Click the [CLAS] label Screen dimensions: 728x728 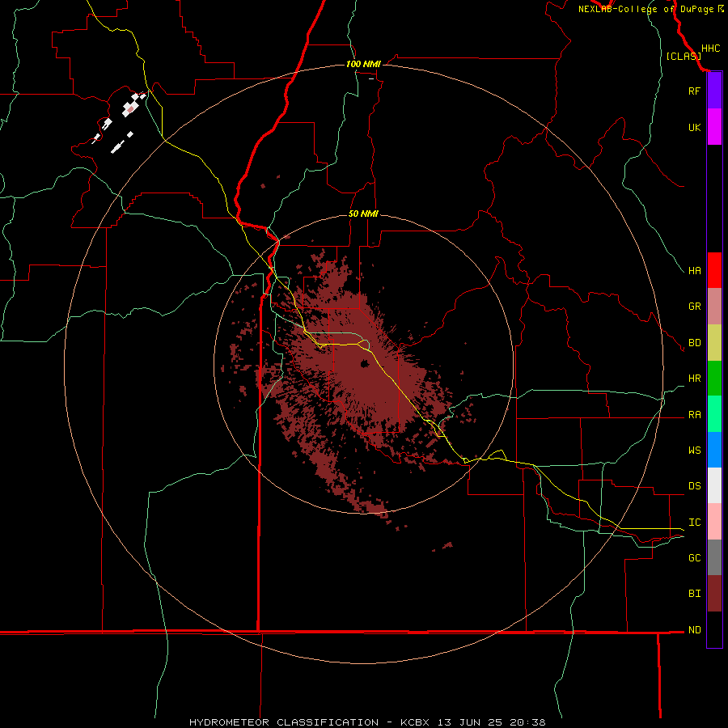(684, 56)
